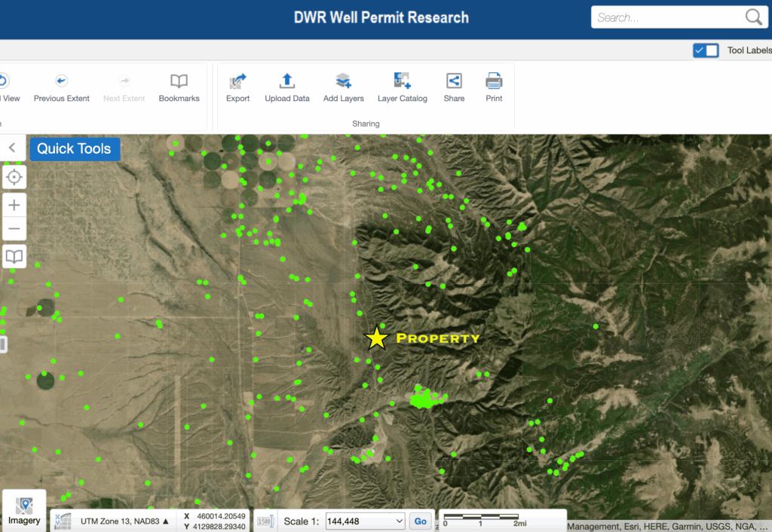Open the Quick Tools menu

[74, 148]
